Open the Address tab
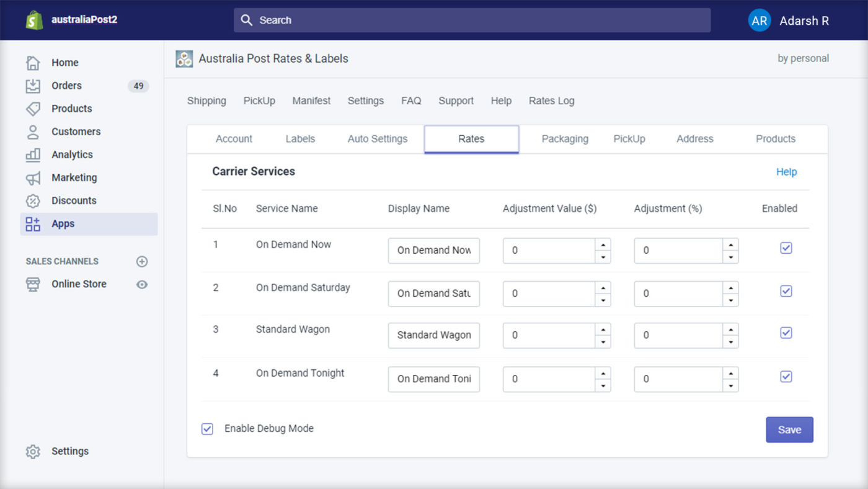The width and height of the screenshot is (868, 489). pyautogui.click(x=695, y=139)
